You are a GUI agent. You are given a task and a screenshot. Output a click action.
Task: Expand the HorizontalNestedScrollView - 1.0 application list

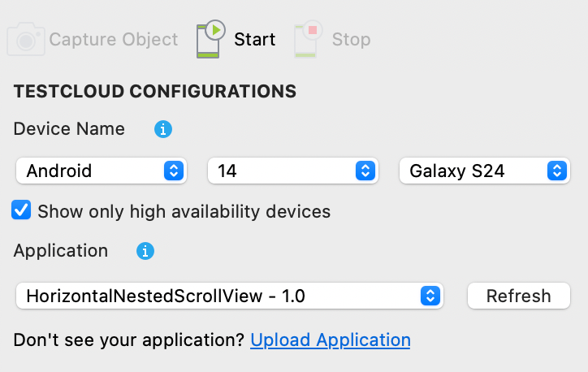tap(228, 296)
